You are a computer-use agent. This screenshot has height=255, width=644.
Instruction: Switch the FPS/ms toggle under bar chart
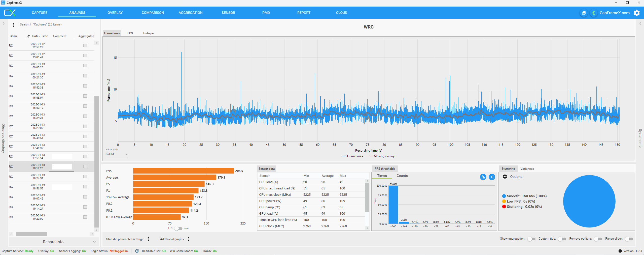178,229
